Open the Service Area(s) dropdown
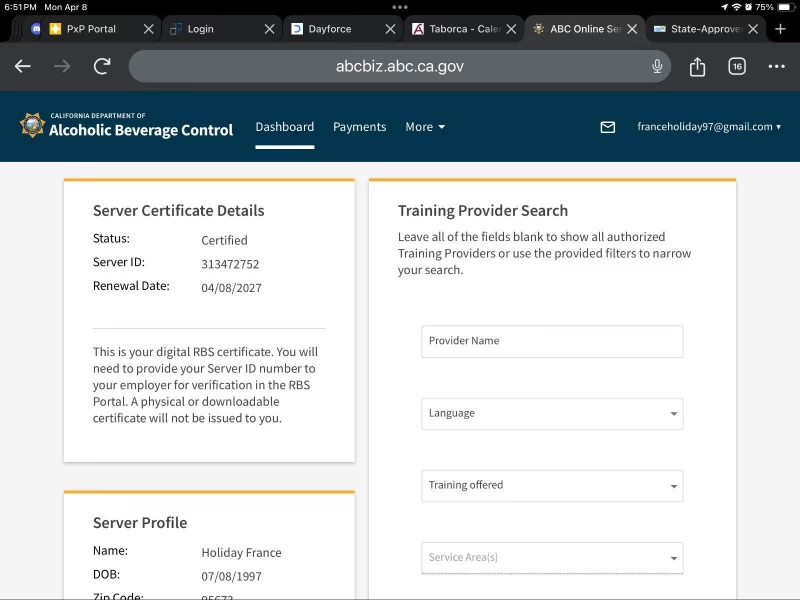Screen dimensions: 800x600 click(x=552, y=558)
